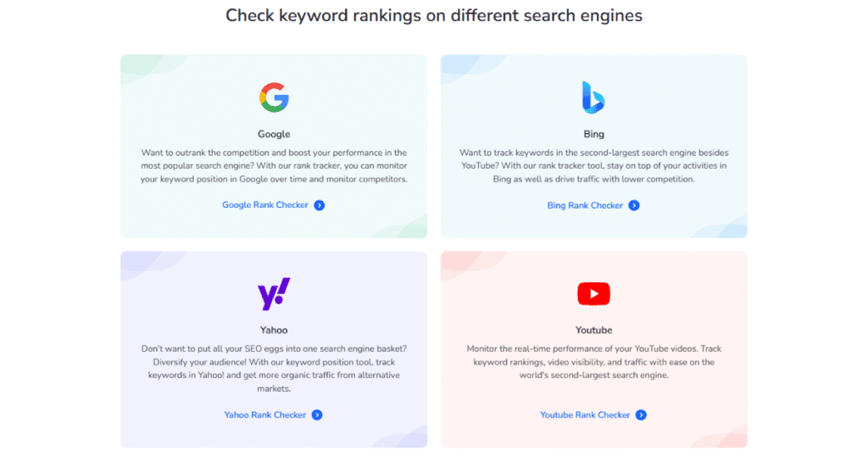This screenshot has height=456, width=868.
Task: Click arrow icon beside Youtube Rank Checker
Action: [x=641, y=415]
